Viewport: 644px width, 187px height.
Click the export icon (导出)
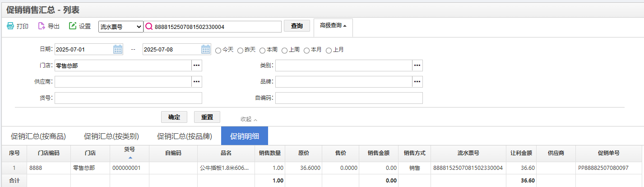(42, 26)
